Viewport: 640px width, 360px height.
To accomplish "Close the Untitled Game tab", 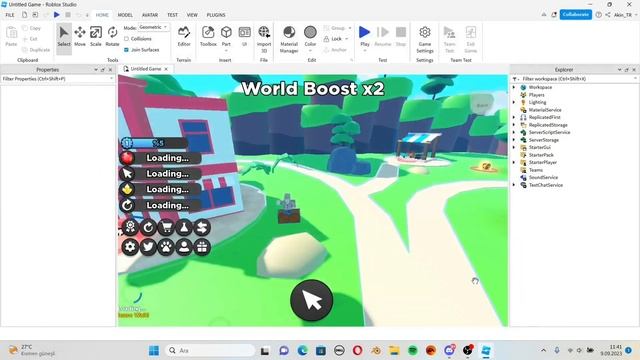I will pos(166,69).
